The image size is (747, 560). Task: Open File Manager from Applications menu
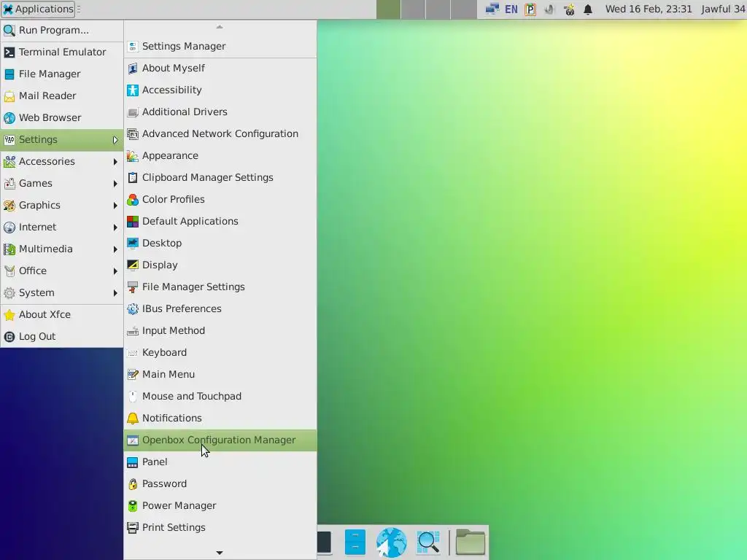click(62, 74)
